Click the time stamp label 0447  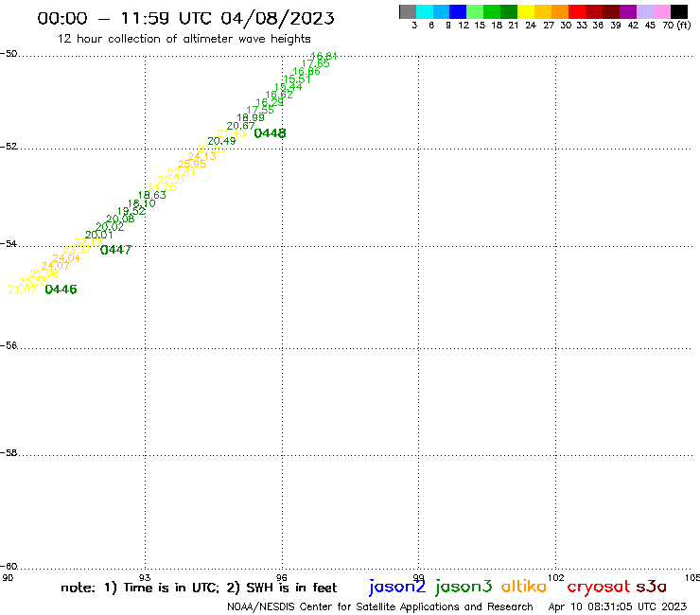click(116, 250)
